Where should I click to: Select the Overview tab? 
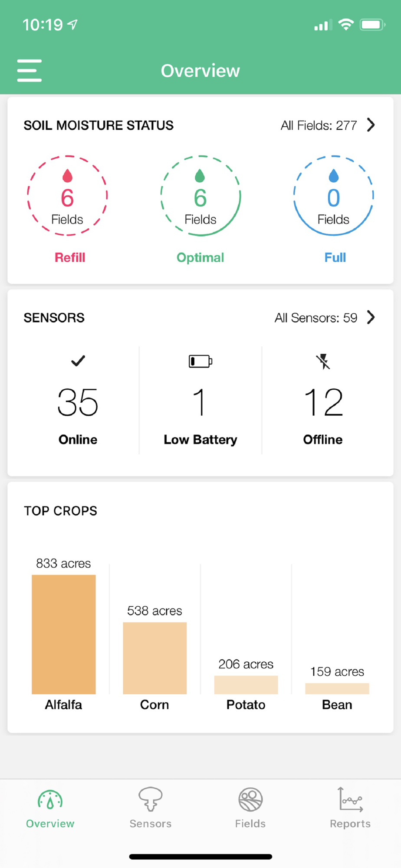click(50, 808)
